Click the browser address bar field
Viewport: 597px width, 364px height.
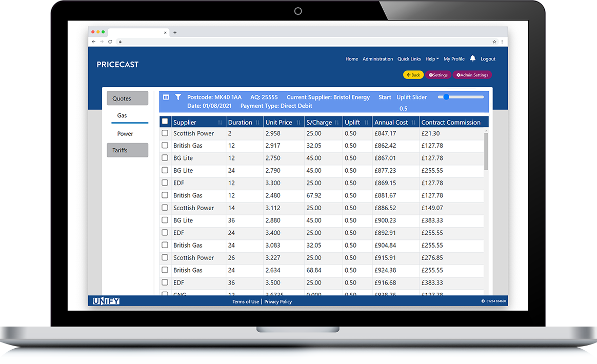(305, 42)
